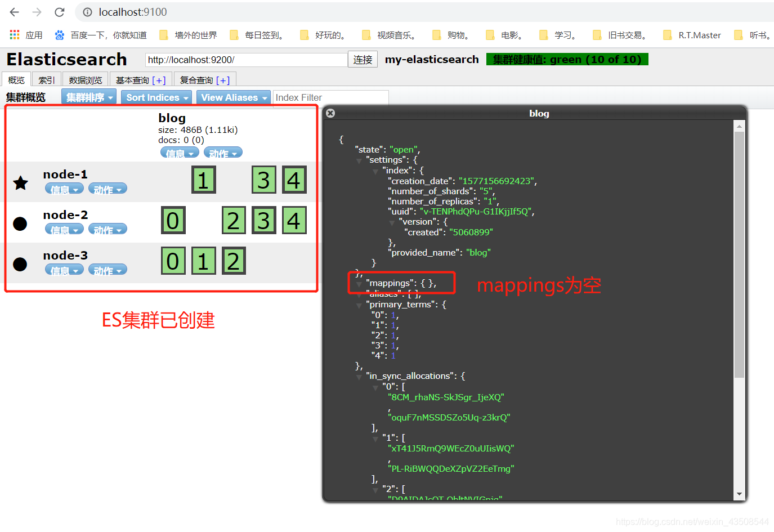Open node-3 动作 dropdown

pos(108,270)
